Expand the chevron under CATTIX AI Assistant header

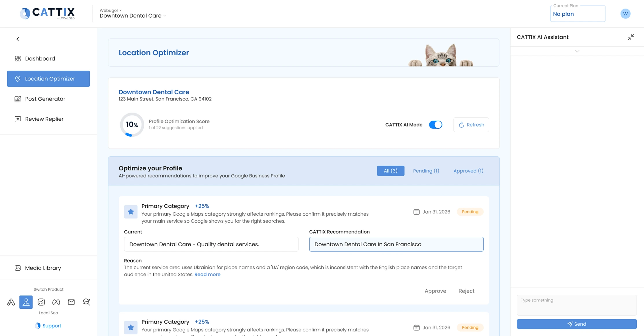tap(577, 51)
